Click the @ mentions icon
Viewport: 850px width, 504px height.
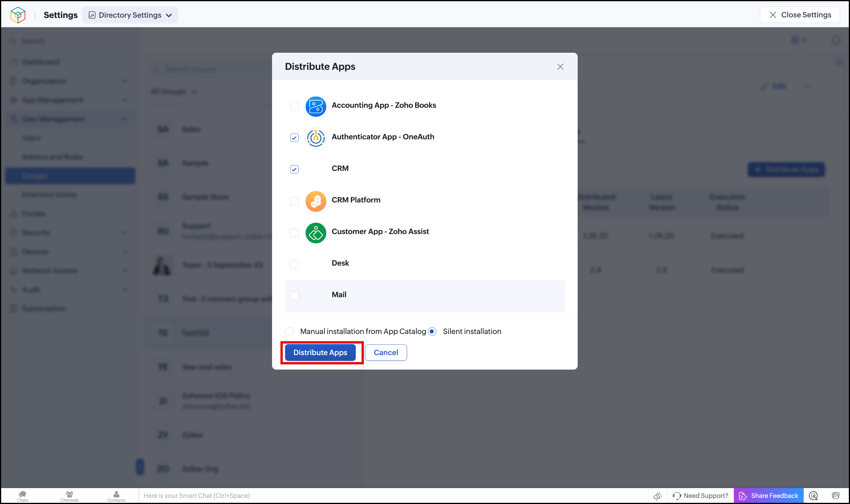point(813,496)
